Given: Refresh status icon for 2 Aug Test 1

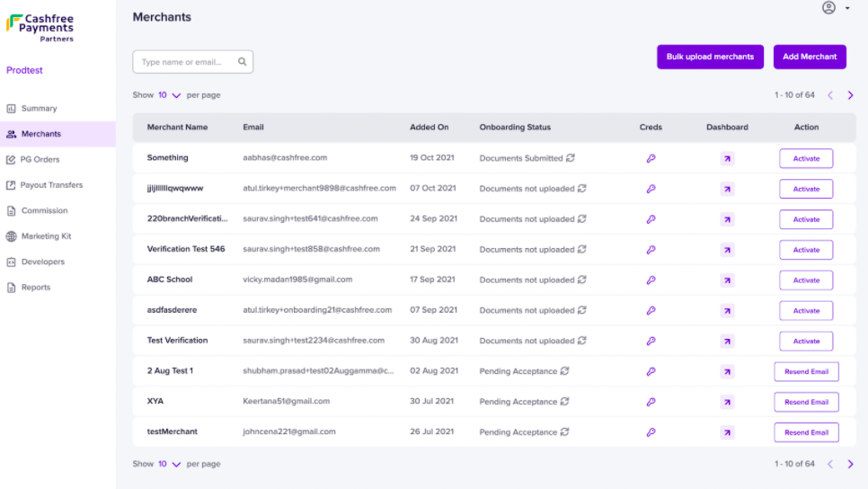Looking at the screenshot, I should pyautogui.click(x=564, y=371).
